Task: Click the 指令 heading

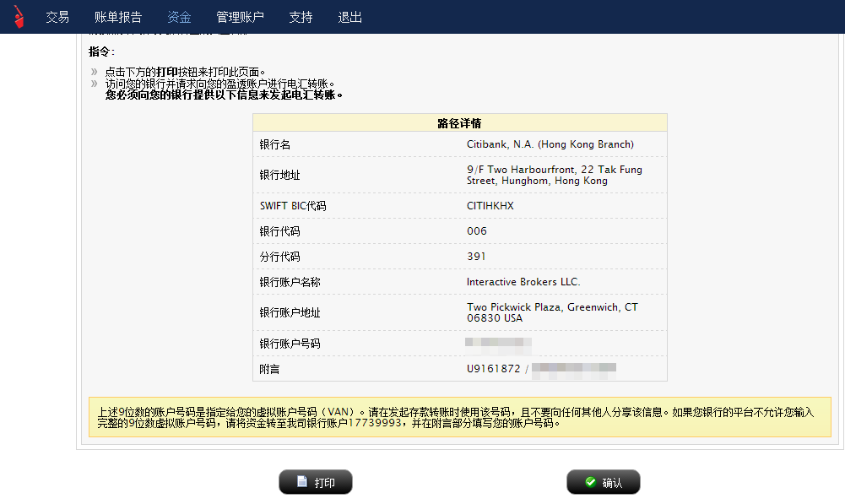Action: pyautogui.click(x=100, y=51)
